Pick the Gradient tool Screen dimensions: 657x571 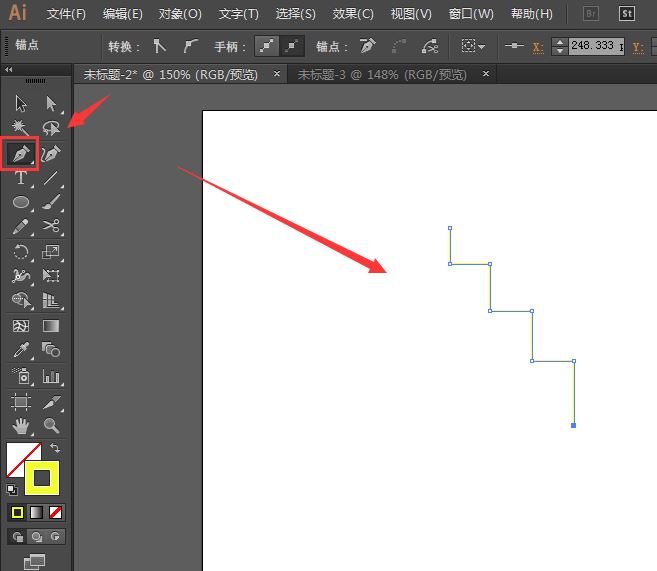coord(51,326)
